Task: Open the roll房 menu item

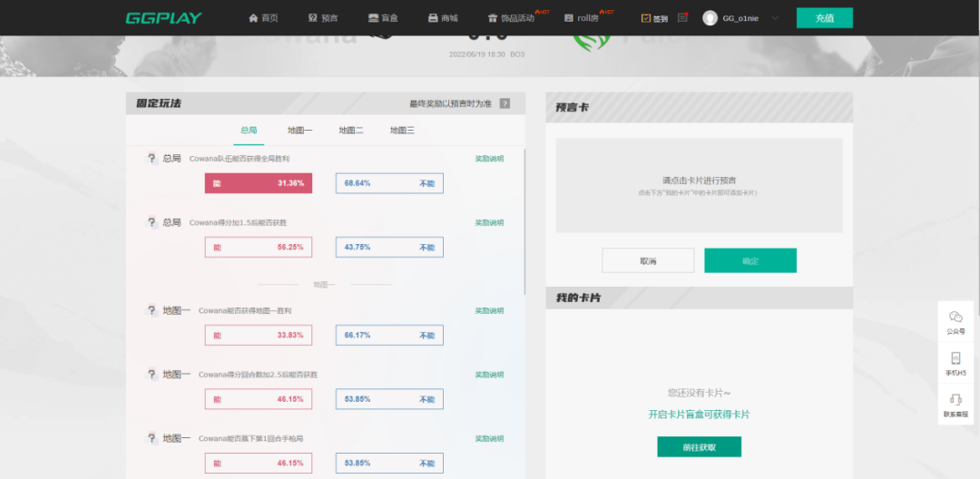Action: coord(582,18)
